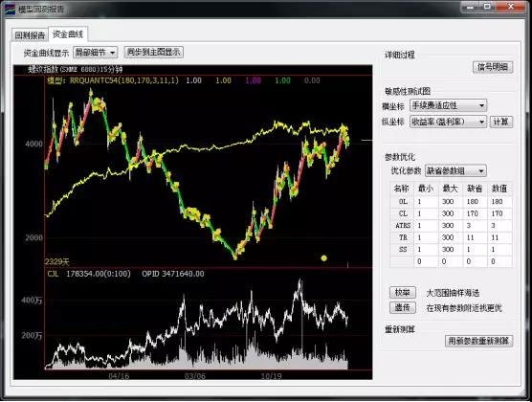This screenshot has height=402, width=532.
Task: Click the 同步到主图显示 button
Action: (x=154, y=52)
